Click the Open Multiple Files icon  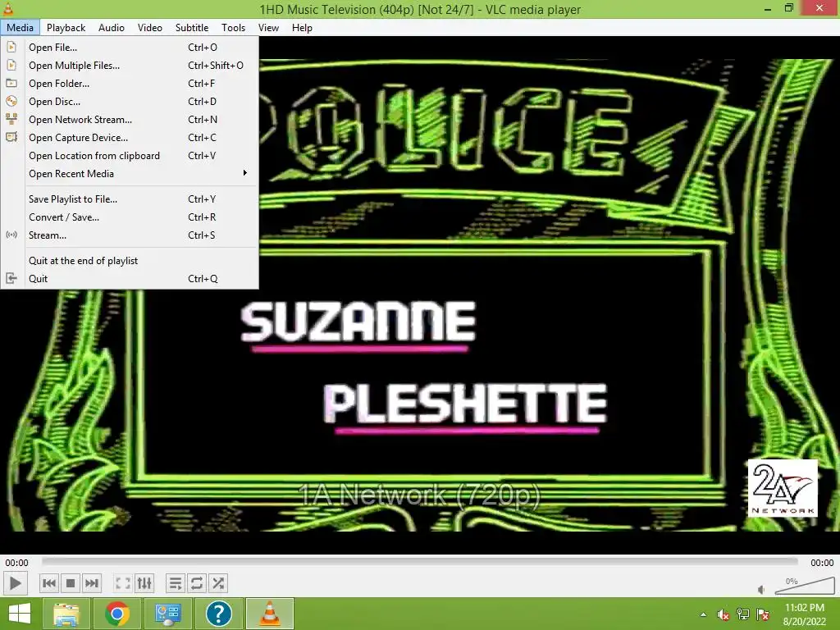[x=11, y=66]
